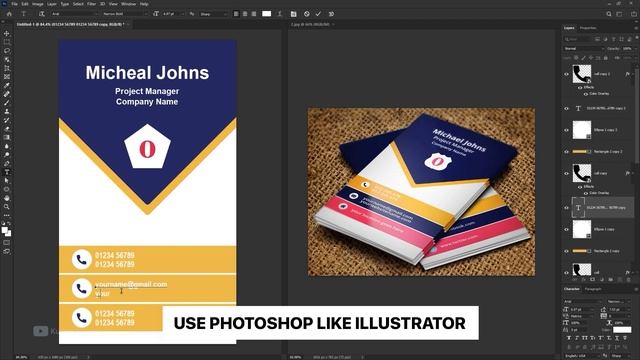This screenshot has height=360, width=640.
Task: Open the Window menu
Action: [x=128, y=4]
